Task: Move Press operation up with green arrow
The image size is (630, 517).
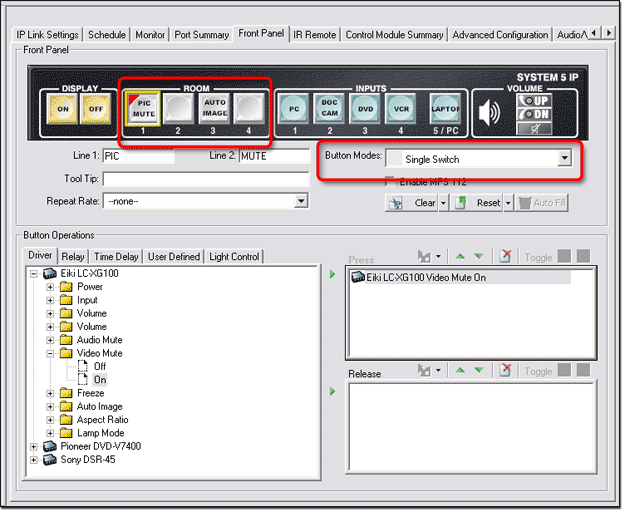Action: coord(460,258)
